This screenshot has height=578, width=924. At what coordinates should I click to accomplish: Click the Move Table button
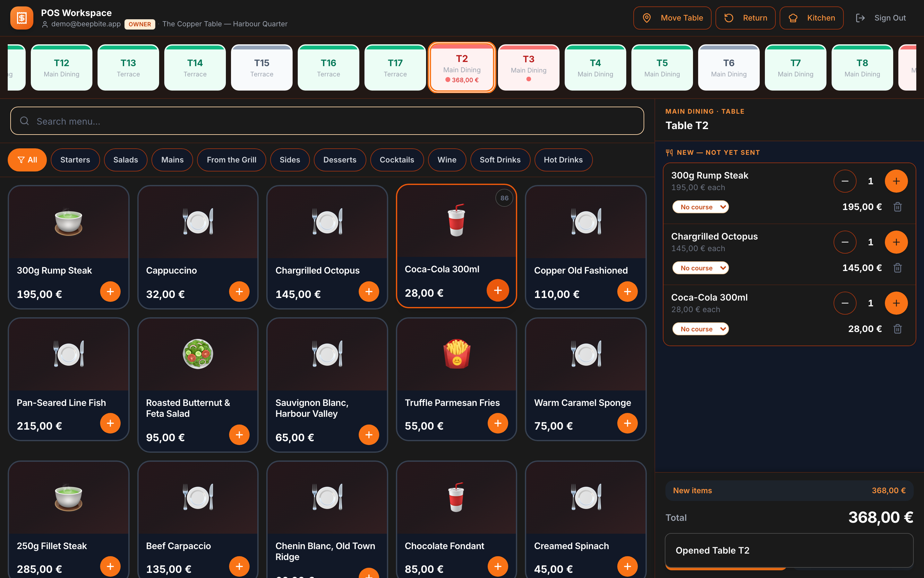point(672,18)
